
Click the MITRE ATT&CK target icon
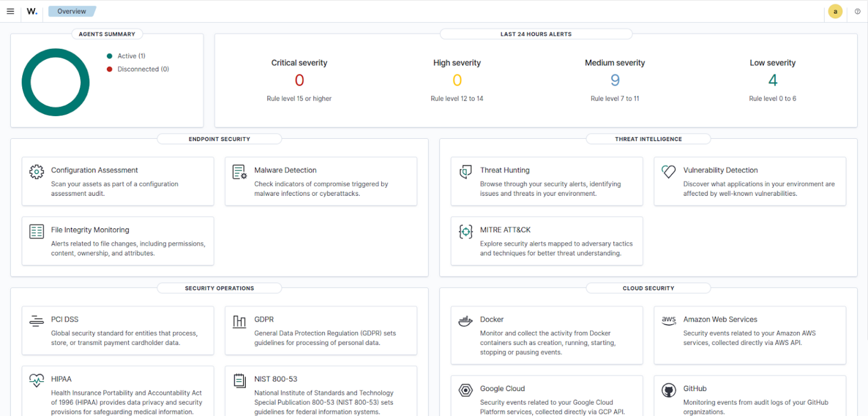[466, 231]
